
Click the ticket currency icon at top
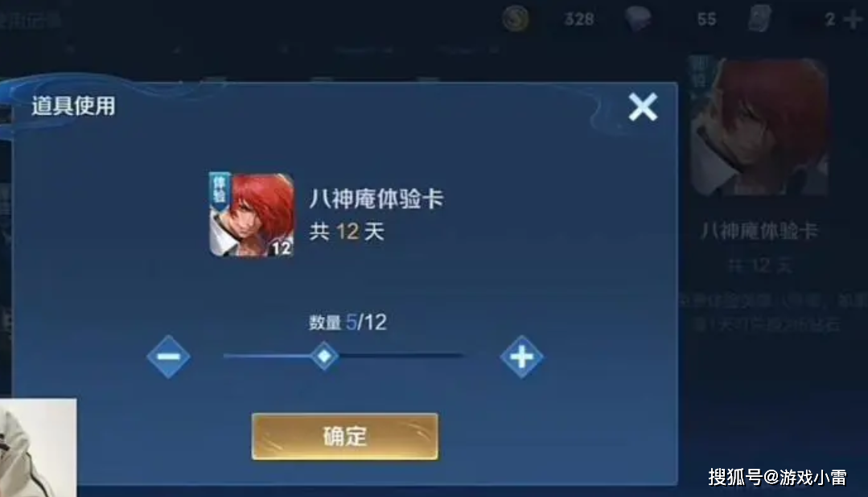point(759,18)
